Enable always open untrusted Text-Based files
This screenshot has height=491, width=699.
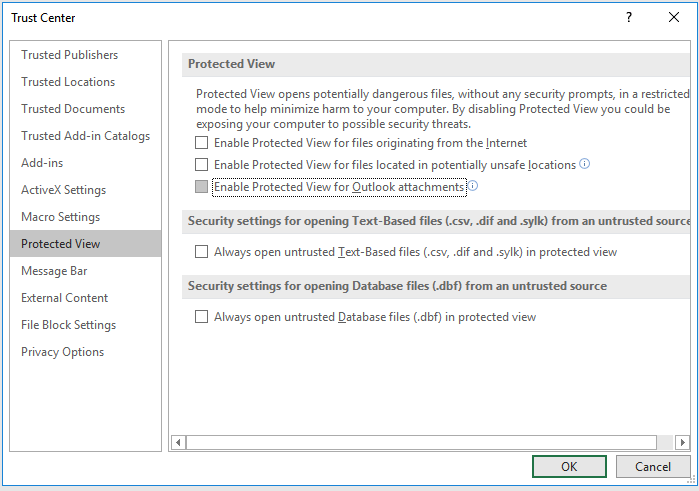point(202,252)
